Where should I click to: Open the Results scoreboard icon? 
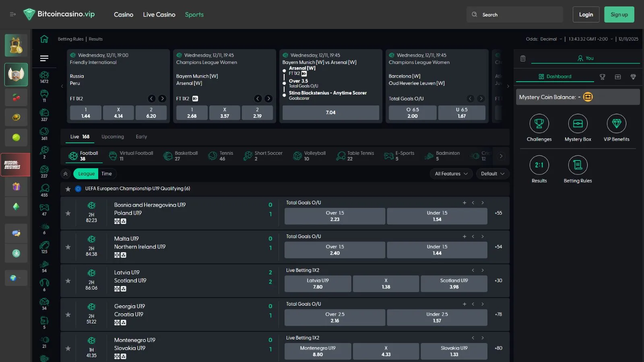[x=539, y=165]
